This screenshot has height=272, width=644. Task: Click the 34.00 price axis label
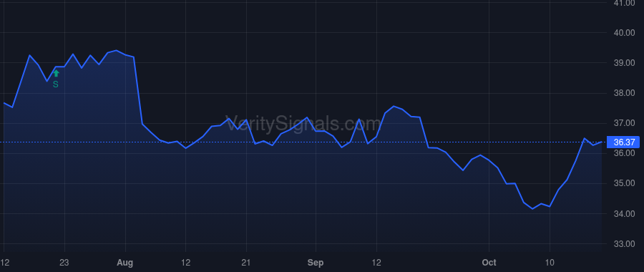coord(624,213)
